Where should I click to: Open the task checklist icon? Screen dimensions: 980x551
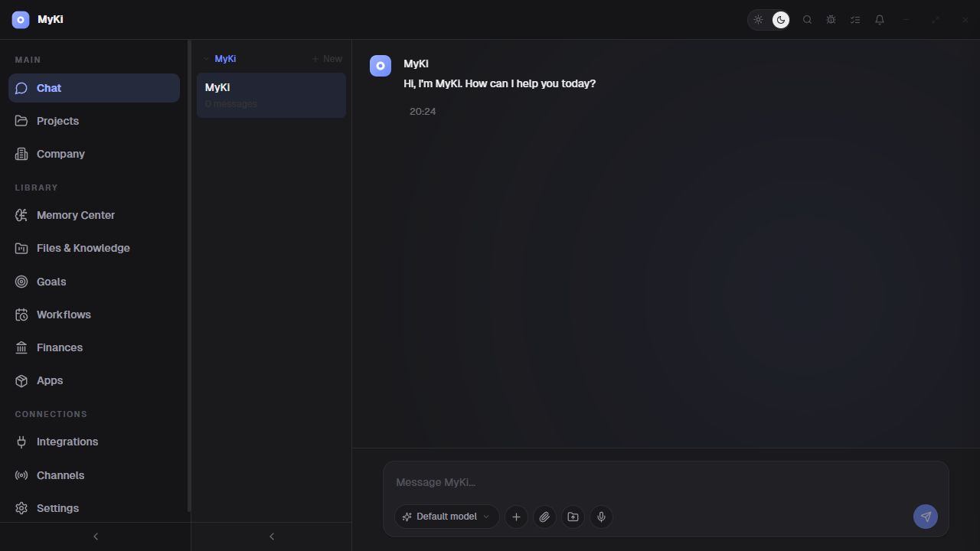pos(855,20)
